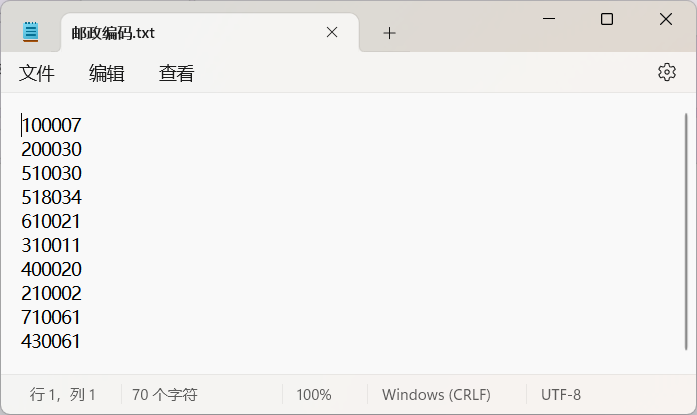This screenshot has width=697, height=415.
Task: Maximize the Notepad window
Action: (x=607, y=19)
